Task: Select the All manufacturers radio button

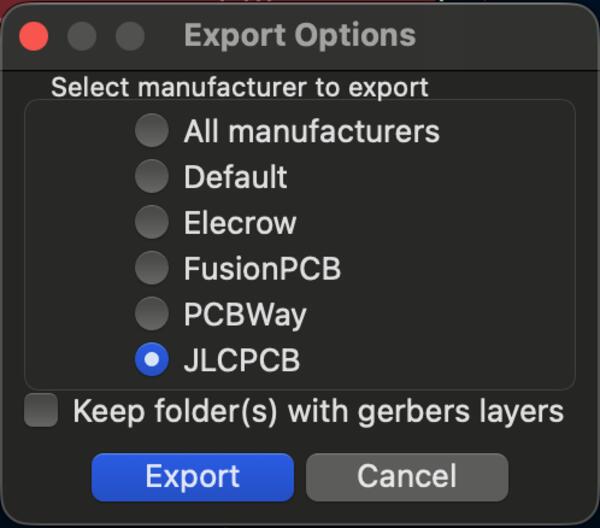Action: pos(152,131)
